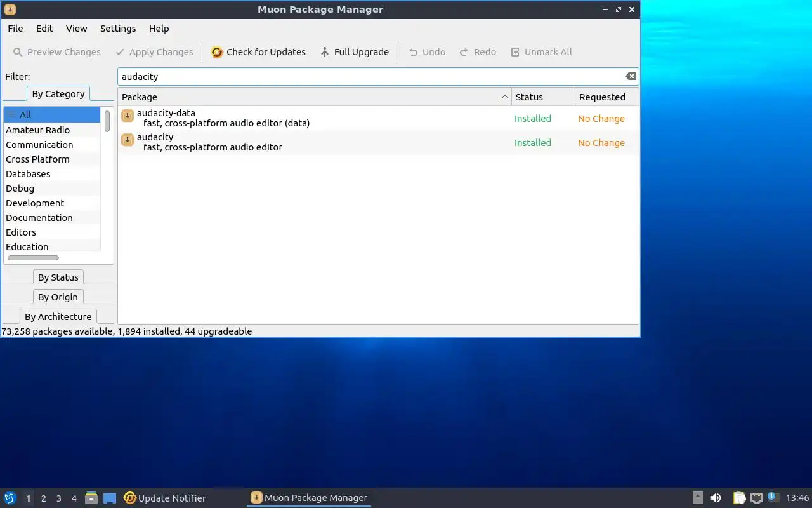Image resolution: width=812 pixels, height=508 pixels.
Task: Select the Debug category
Action: tap(52, 189)
